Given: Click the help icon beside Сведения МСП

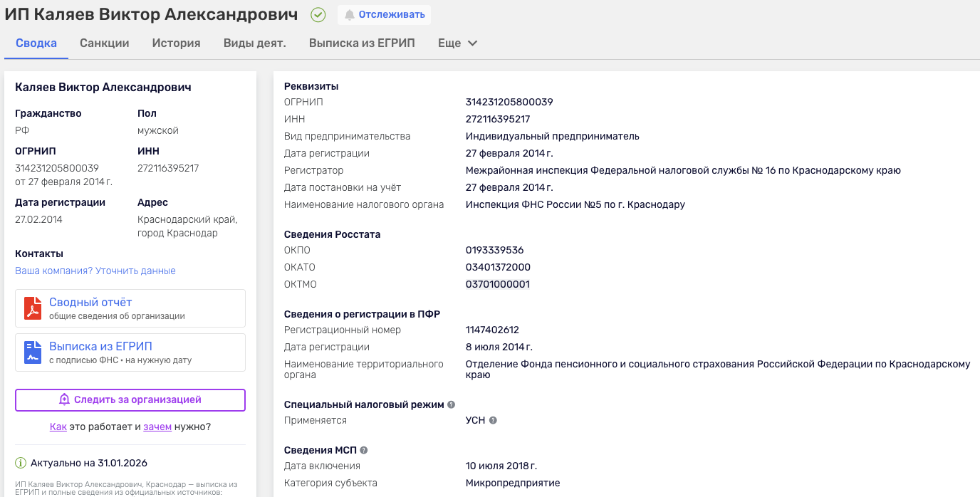Looking at the screenshot, I should (364, 450).
